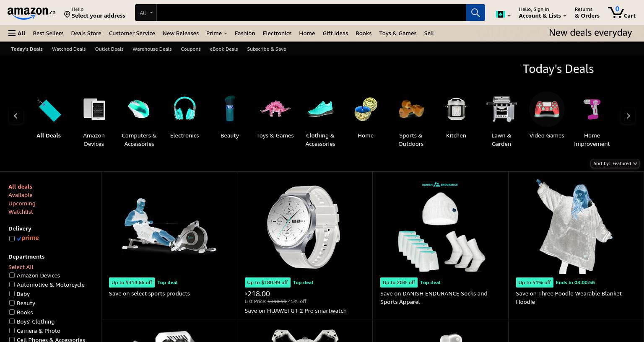
Task: Advance category carousel with right arrow
Action: coord(628,116)
